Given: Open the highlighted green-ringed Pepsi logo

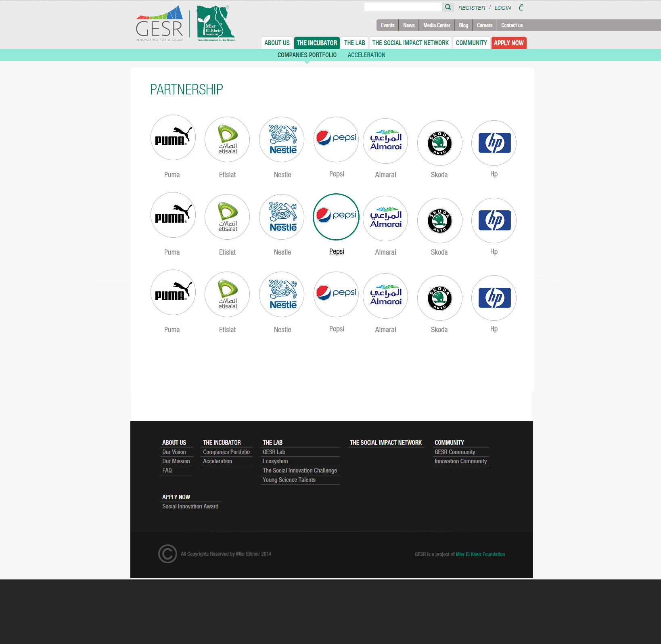Looking at the screenshot, I should [x=336, y=217].
